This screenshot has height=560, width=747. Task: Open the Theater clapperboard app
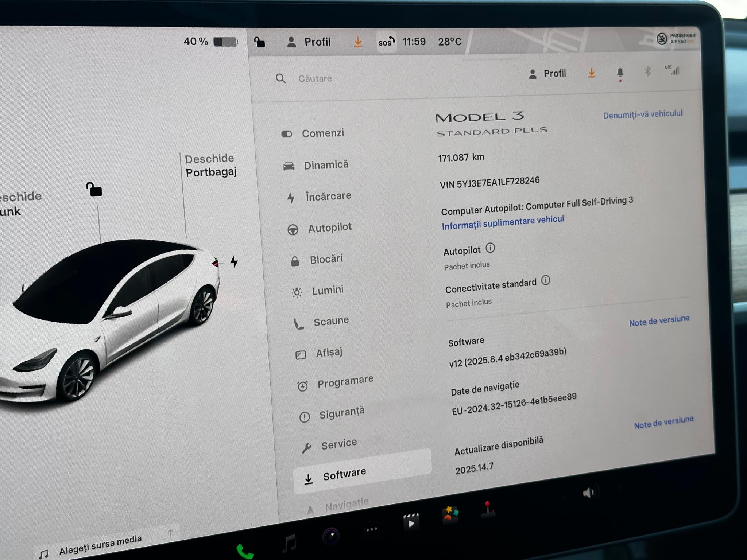(x=411, y=523)
